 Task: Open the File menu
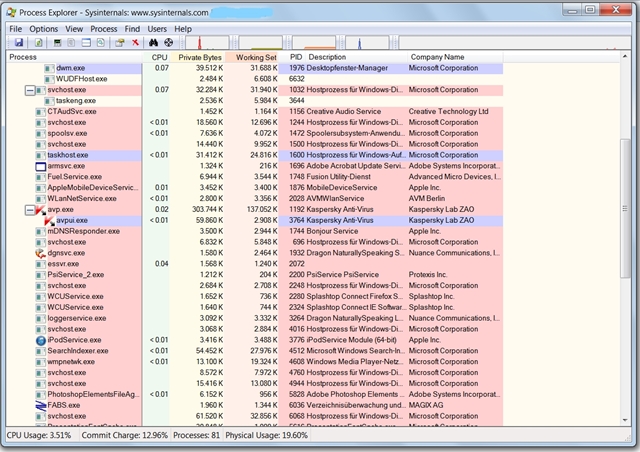coord(16,29)
